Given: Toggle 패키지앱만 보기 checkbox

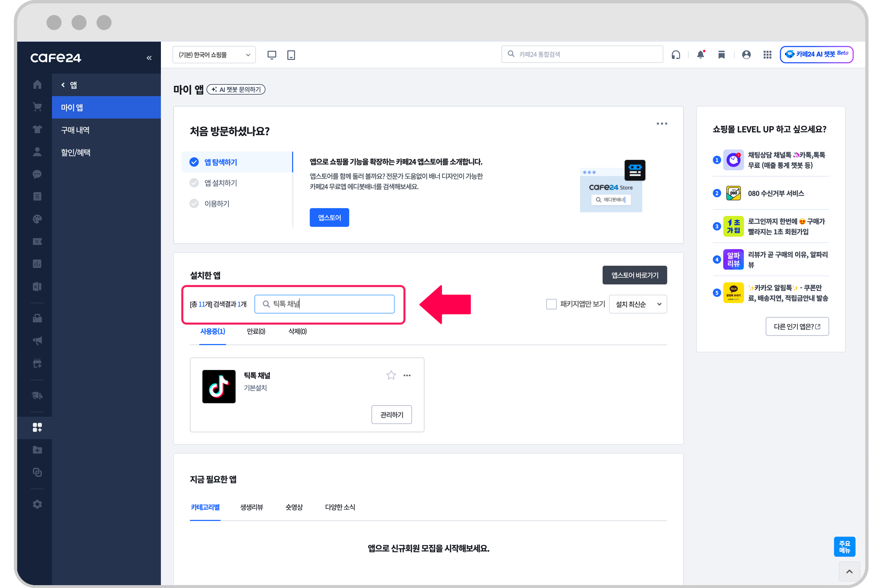Looking at the screenshot, I should click(x=551, y=304).
